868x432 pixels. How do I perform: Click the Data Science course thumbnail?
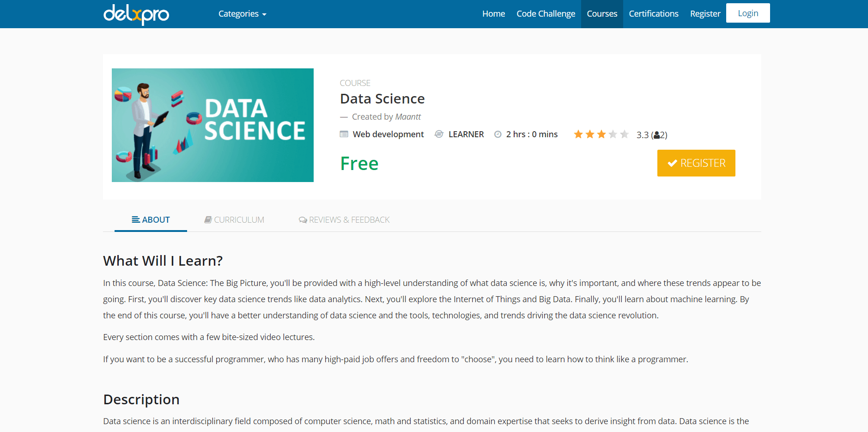click(212, 125)
